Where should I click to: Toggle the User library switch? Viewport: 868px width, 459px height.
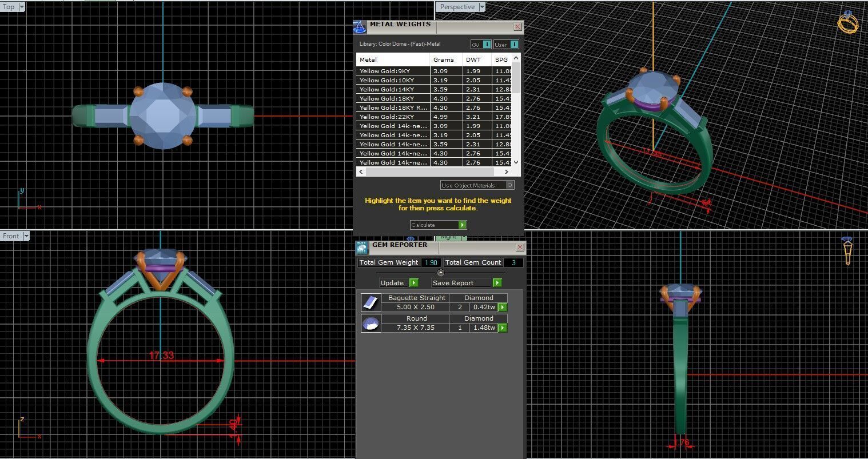tap(506, 45)
